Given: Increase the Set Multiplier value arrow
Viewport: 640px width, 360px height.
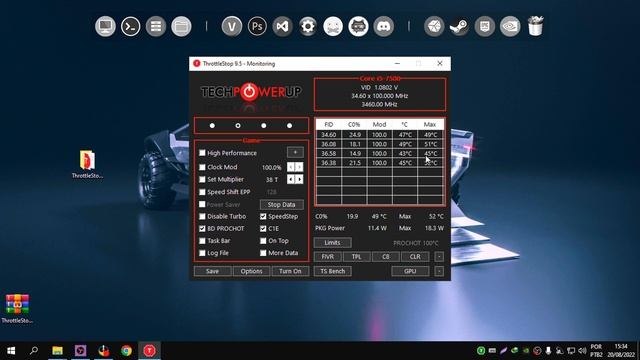Looking at the screenshot, I should pyautogui.click(x=300, y=179).
